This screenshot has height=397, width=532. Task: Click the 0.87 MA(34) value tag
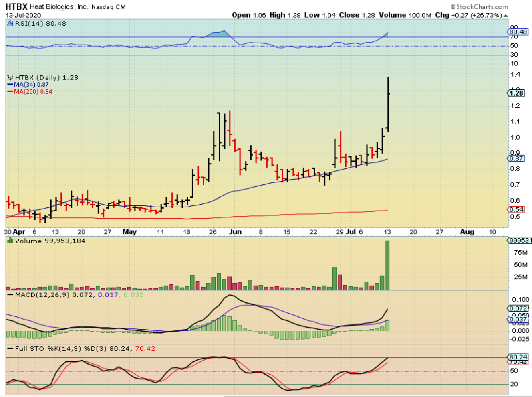click(x=516, y=158)
